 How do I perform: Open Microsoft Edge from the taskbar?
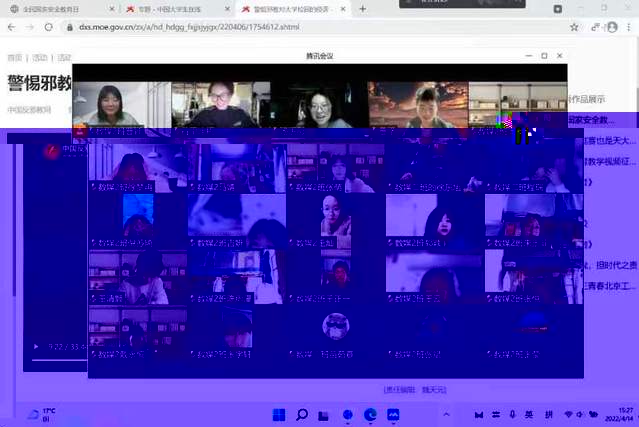370,414
